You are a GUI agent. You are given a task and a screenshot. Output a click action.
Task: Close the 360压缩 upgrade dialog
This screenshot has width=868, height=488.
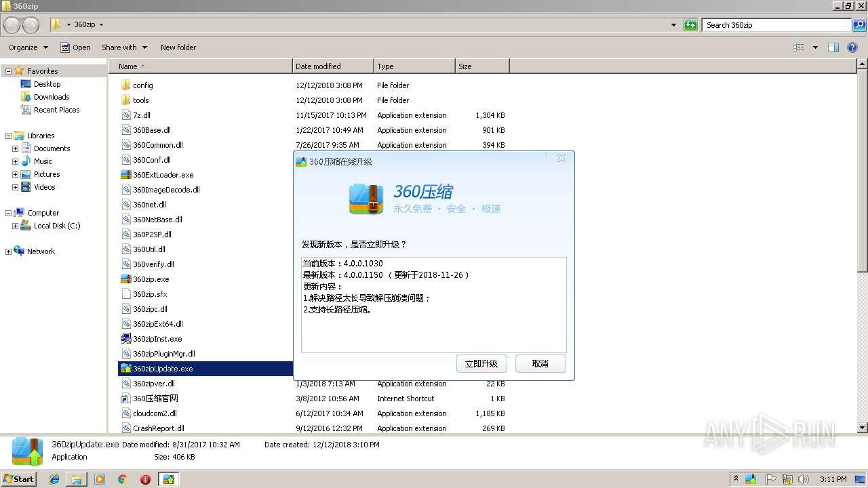tap(561, 158)
